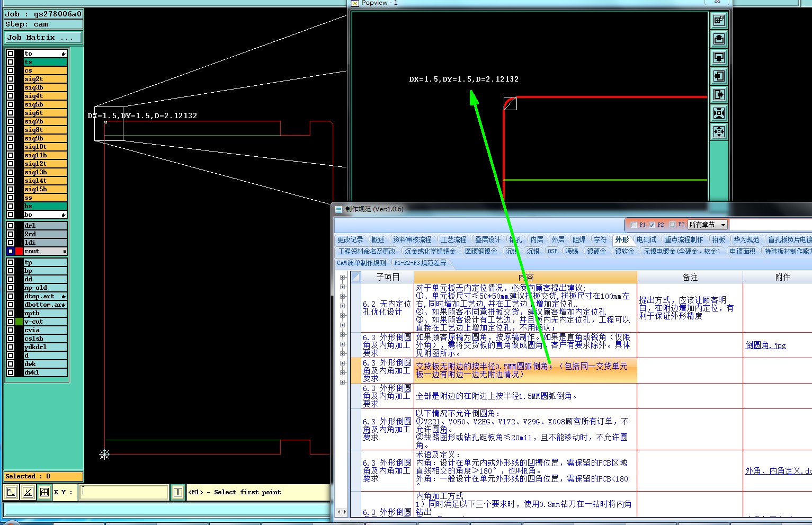Click the red color swatch on rout layer
The height and width of the screenshot is (525, 812).
(19, 251)
